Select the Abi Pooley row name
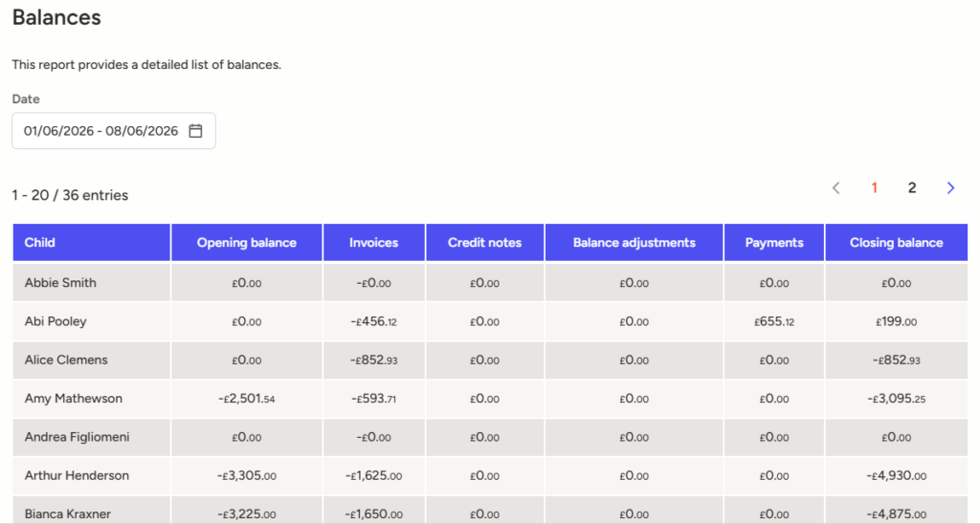This screenshot has width=980, height=524. point(56,321)
